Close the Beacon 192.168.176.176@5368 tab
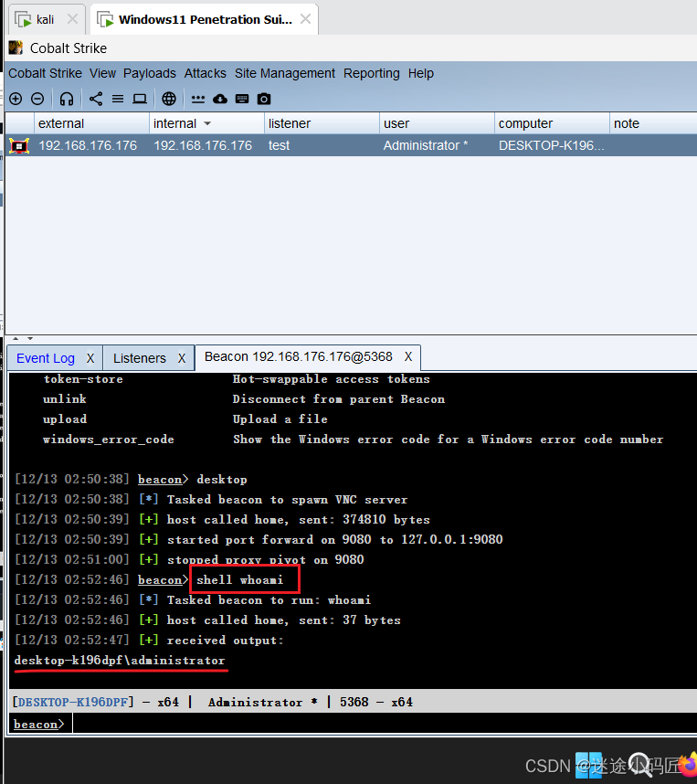Image resolution: width=697 pixels, height=784 pixels. point(408,356)
